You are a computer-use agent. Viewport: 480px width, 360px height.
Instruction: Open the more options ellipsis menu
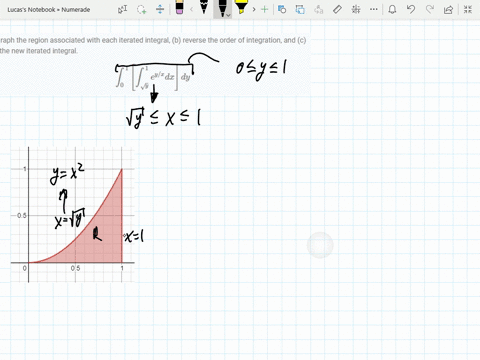[x=374, y=9]
